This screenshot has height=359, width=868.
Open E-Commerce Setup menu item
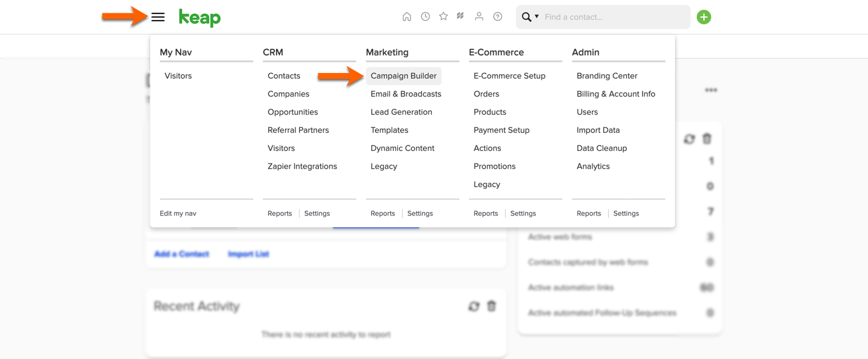[509, 76]
